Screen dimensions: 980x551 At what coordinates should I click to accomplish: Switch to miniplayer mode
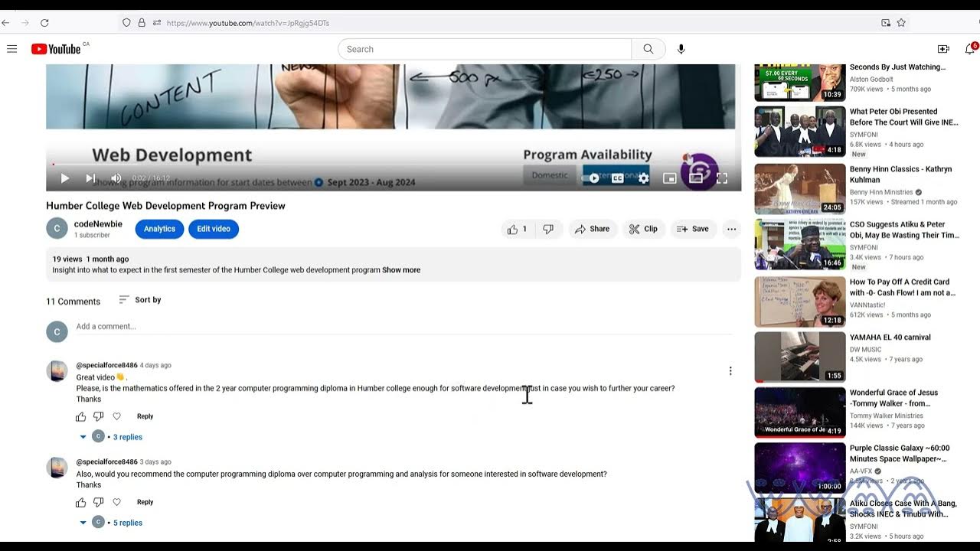tap(670, 178)
